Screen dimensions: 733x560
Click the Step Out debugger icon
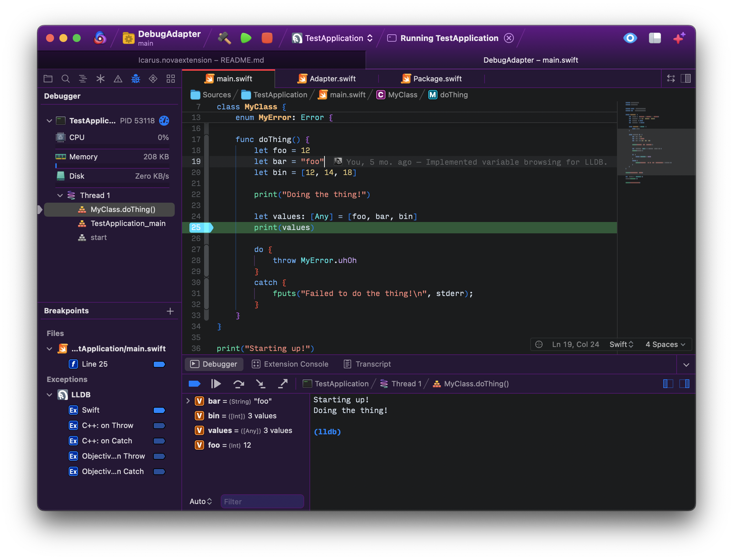pos(283,384)
